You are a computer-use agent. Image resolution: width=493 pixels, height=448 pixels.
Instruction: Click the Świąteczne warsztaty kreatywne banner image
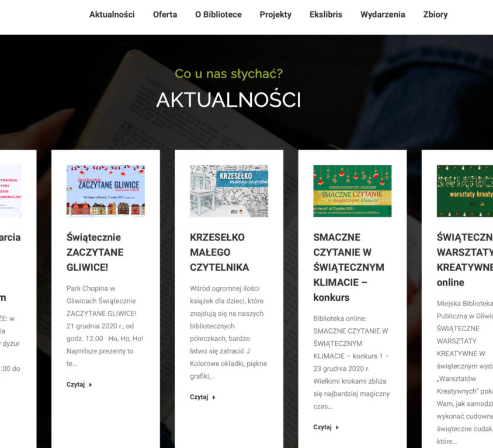[x=465, y=191]
